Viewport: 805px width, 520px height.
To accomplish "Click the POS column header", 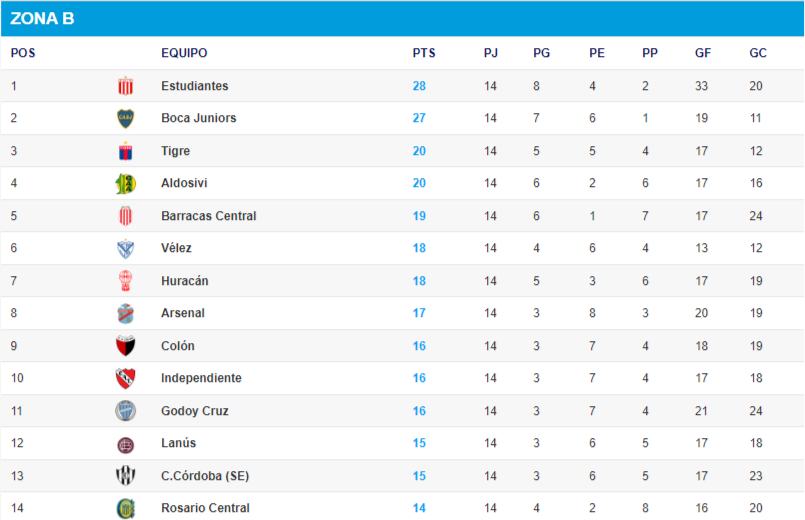I will point(23,53).
